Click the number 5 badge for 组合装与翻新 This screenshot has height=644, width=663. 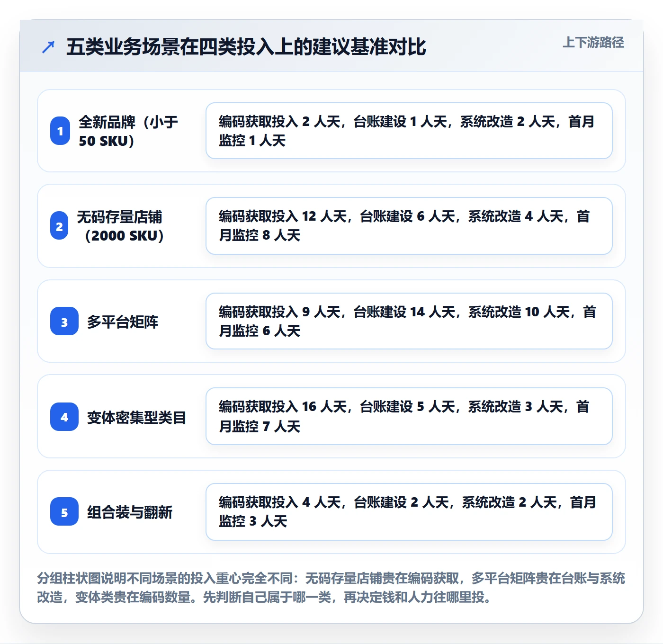pos(64,512)
